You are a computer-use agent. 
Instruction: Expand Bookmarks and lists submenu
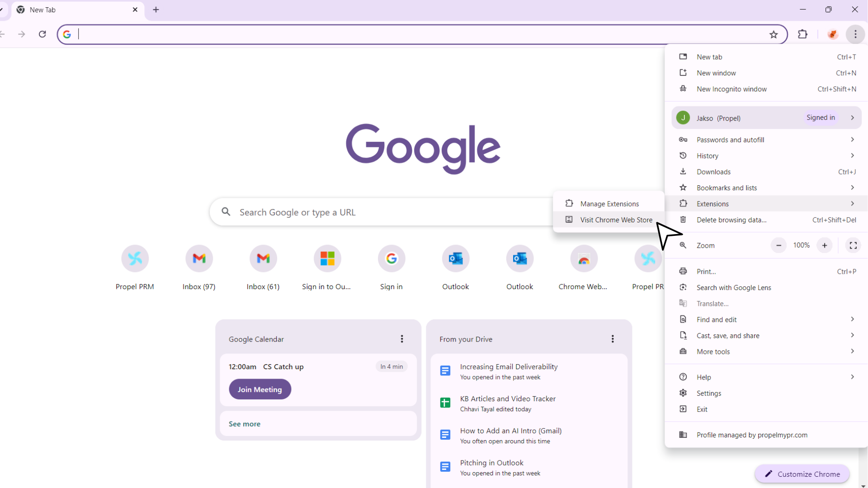pos(766,188)
